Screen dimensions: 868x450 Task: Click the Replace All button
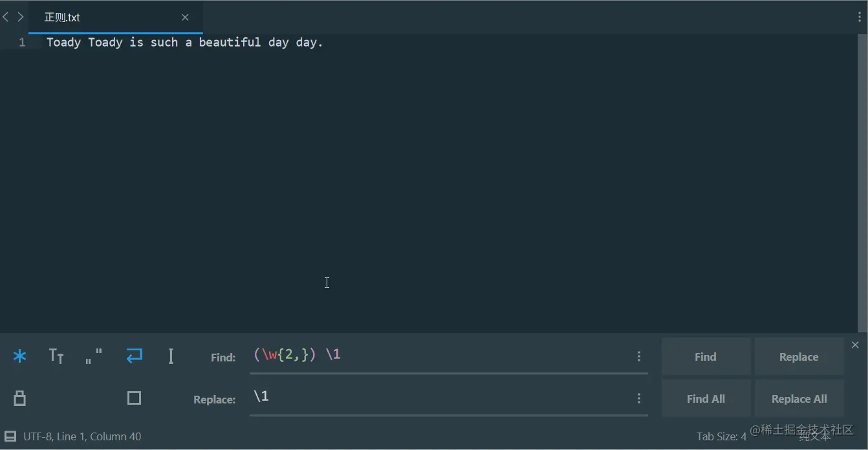799,399
